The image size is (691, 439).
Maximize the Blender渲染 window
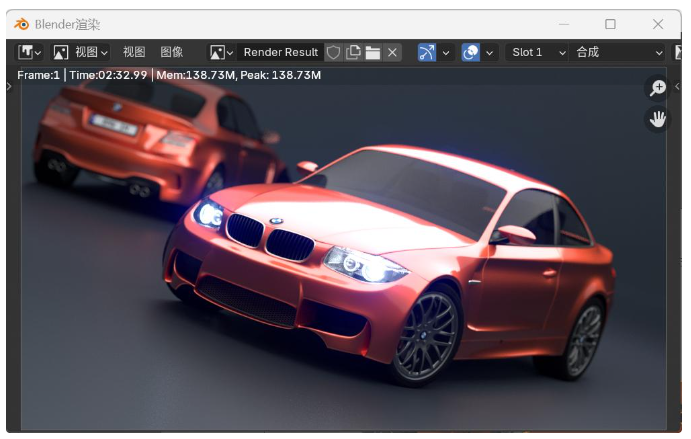click(x=610, y=24)
